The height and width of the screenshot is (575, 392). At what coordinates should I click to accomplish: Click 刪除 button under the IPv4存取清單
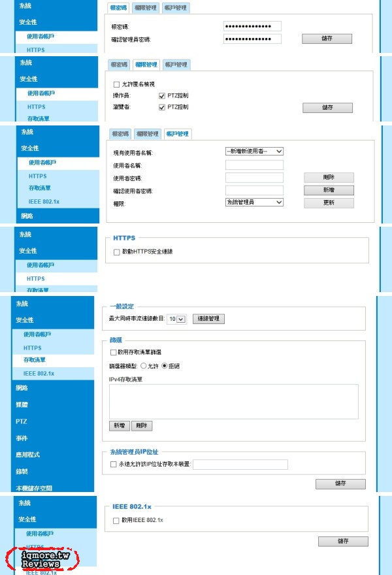tap(142, 426)
